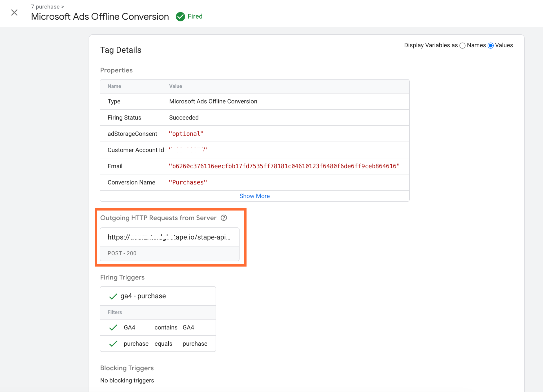
Task: Click the POST - 200 request status
Action: click(x=122, y=253)
